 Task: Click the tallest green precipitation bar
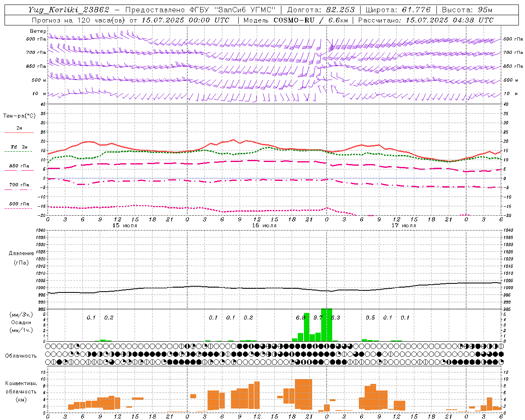326,325
